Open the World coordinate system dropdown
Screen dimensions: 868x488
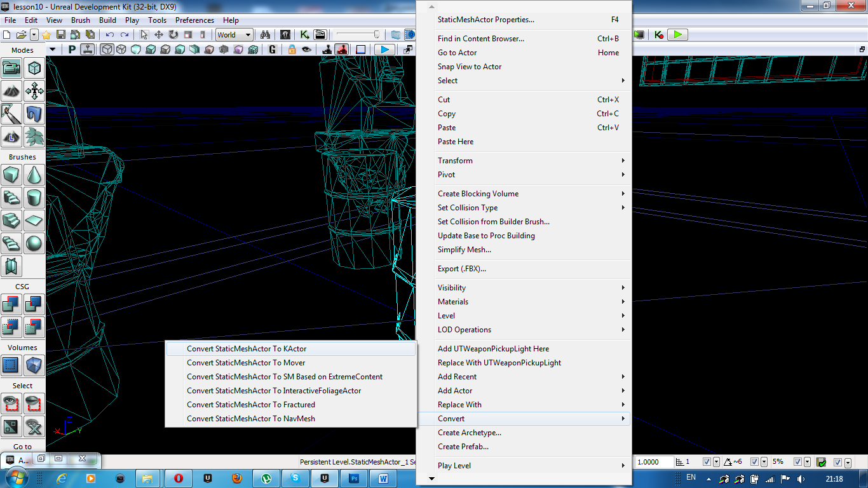click(x=234, y=35)
